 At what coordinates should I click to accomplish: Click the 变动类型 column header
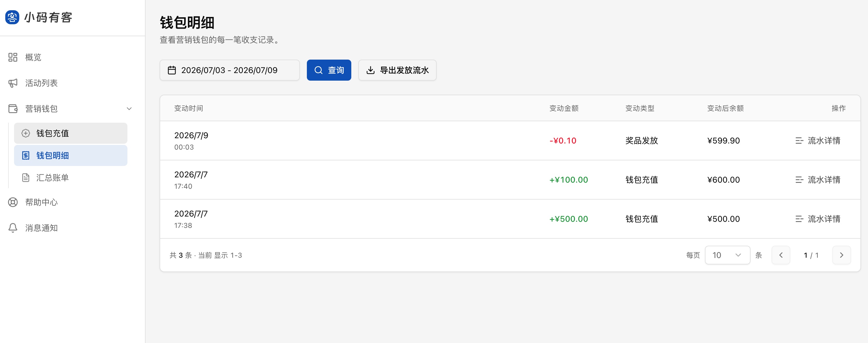639,108
